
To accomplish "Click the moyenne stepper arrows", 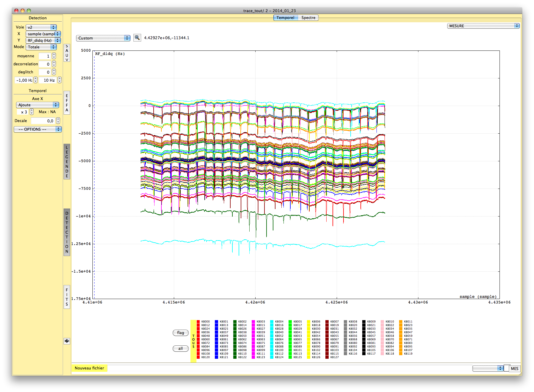I will point(54,56).
